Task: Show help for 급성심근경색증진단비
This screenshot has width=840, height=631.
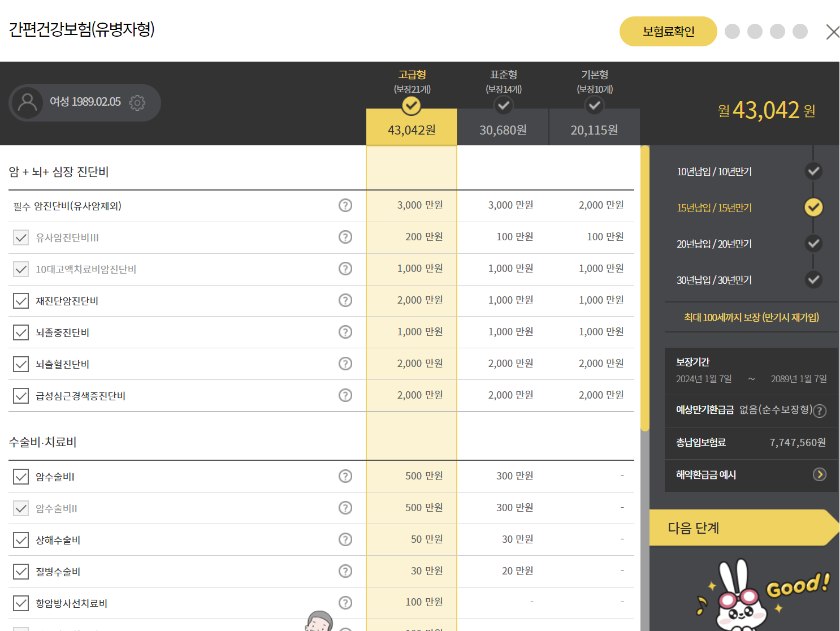Action: 345,395
